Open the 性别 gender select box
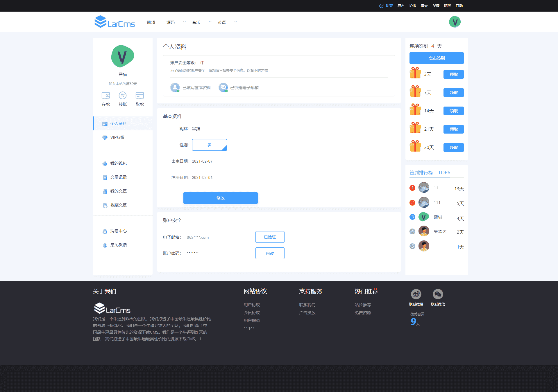Screen dimensions: 558x392 coord(209,145)
